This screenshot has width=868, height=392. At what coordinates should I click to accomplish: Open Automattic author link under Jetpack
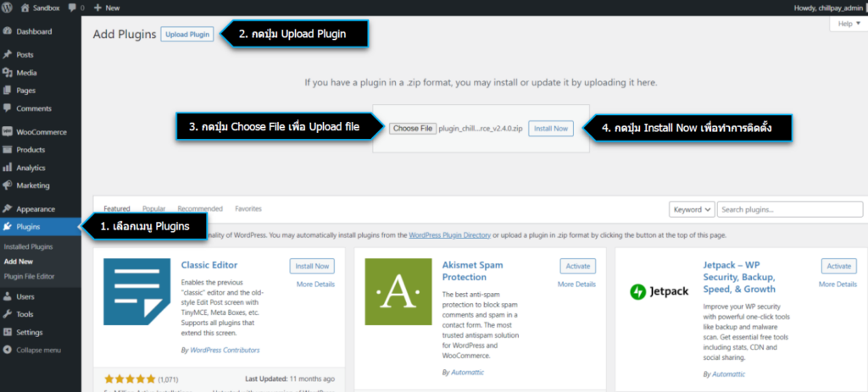tap(728, 374)
